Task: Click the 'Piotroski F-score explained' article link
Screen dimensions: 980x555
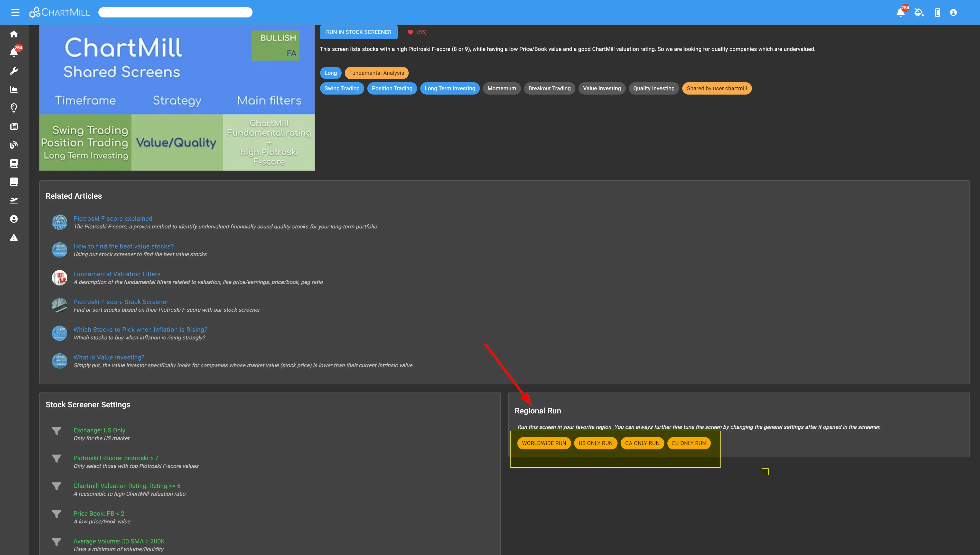Action: [113, 218]
